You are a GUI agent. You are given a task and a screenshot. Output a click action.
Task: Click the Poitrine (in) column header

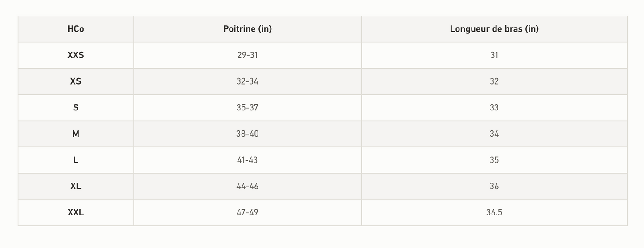247,29
